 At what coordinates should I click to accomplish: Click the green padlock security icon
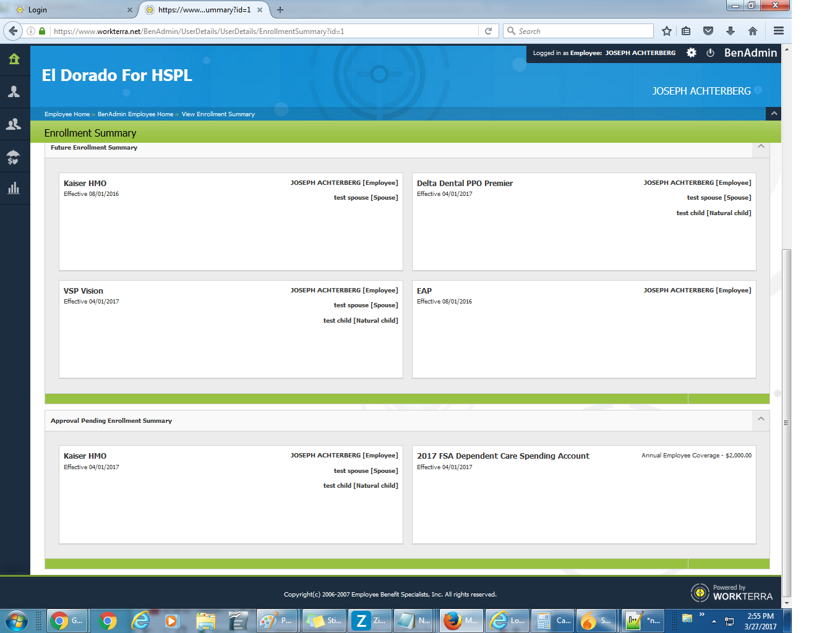coord(42,31)
